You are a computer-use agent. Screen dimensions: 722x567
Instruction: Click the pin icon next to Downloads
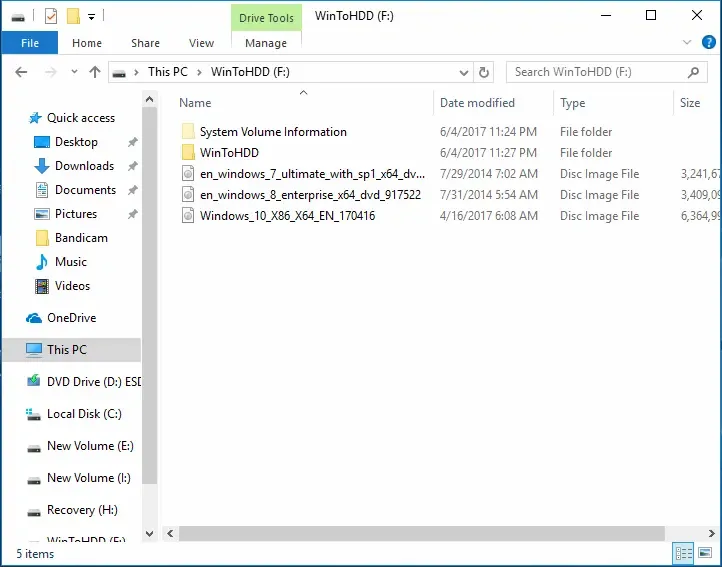pyautogui.click(x=133, y=166)
